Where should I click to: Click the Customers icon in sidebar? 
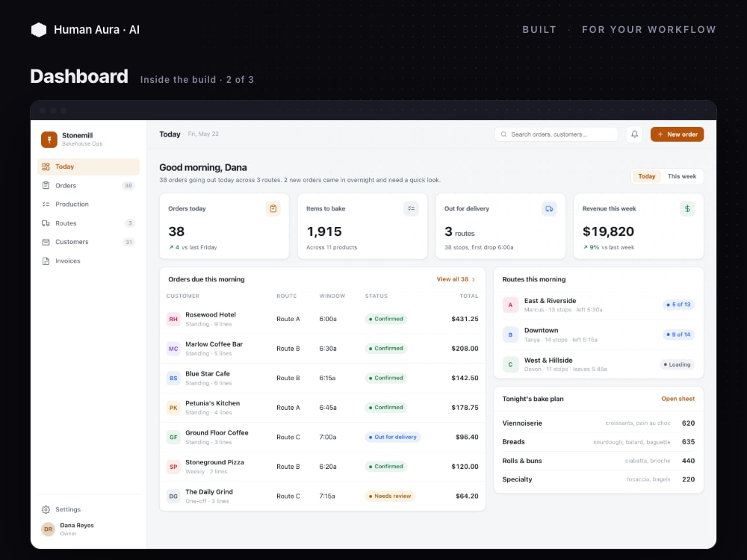(x=46, y=242)
